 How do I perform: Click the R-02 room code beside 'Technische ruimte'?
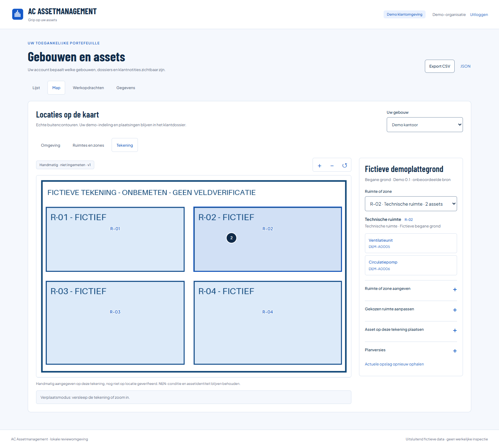click(409, 219)
